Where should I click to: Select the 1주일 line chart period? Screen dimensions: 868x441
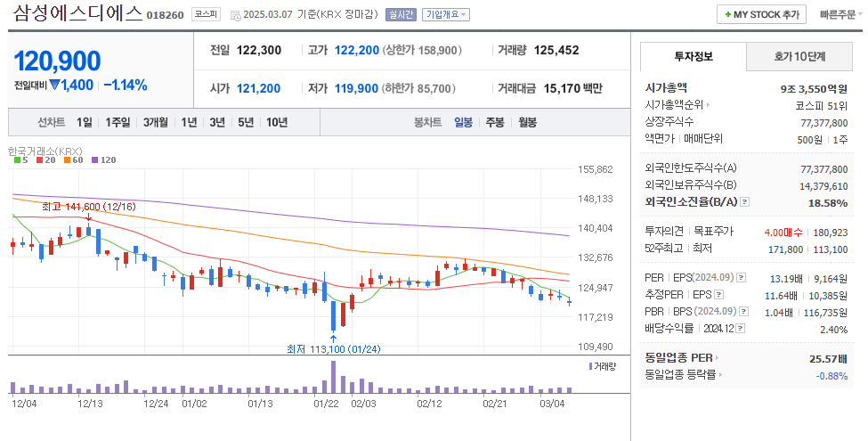click(x=118, y=122)
